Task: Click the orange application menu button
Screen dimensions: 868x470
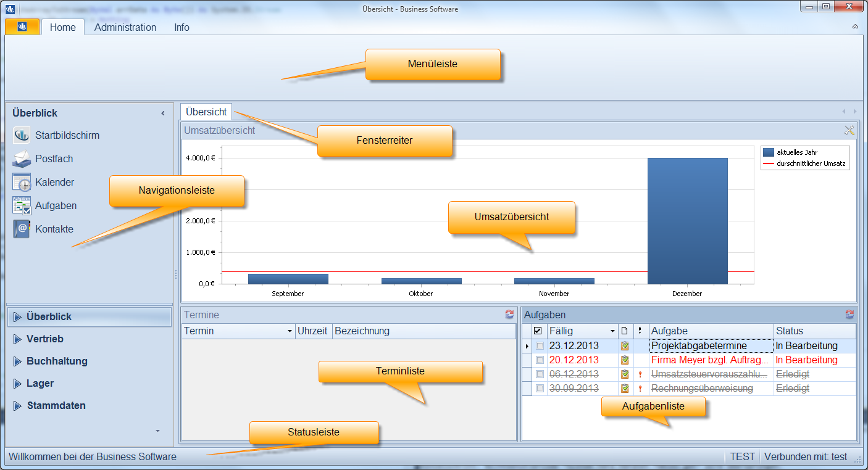Action: click(22, 27)
